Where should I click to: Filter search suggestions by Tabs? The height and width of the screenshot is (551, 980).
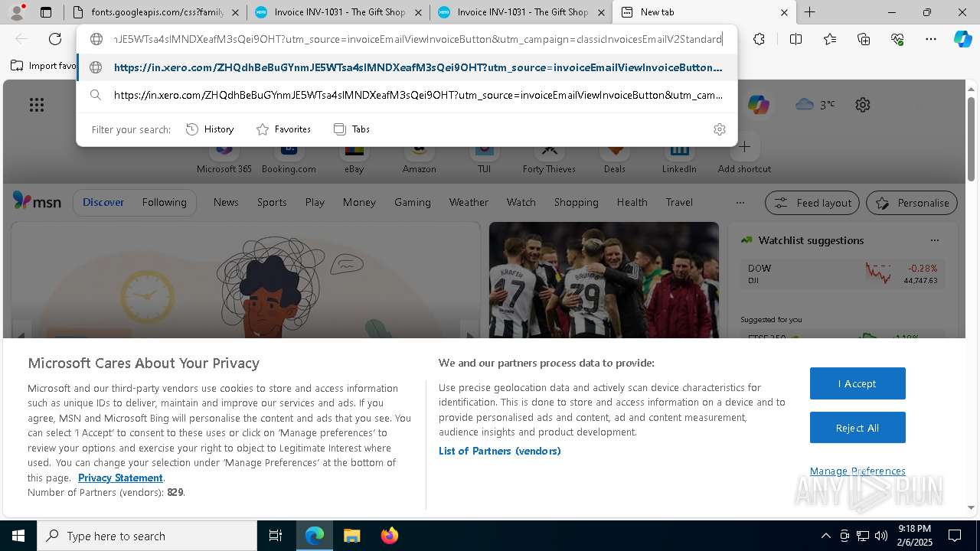point(351,129)
